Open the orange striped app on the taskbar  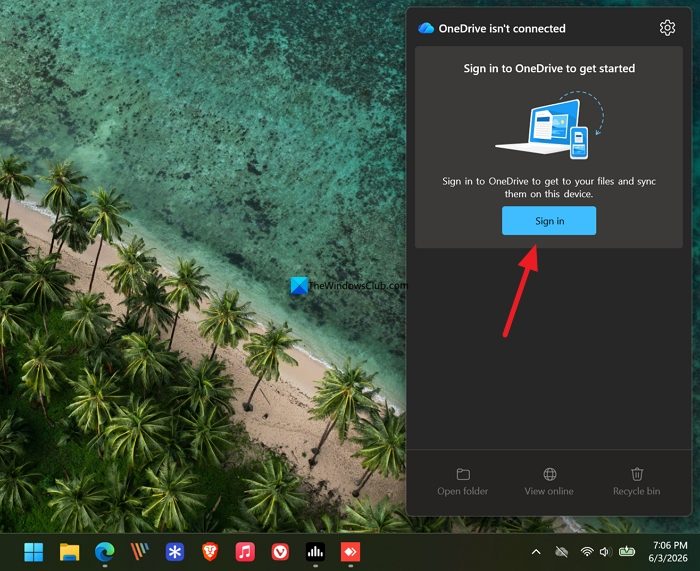pos(140,552)
